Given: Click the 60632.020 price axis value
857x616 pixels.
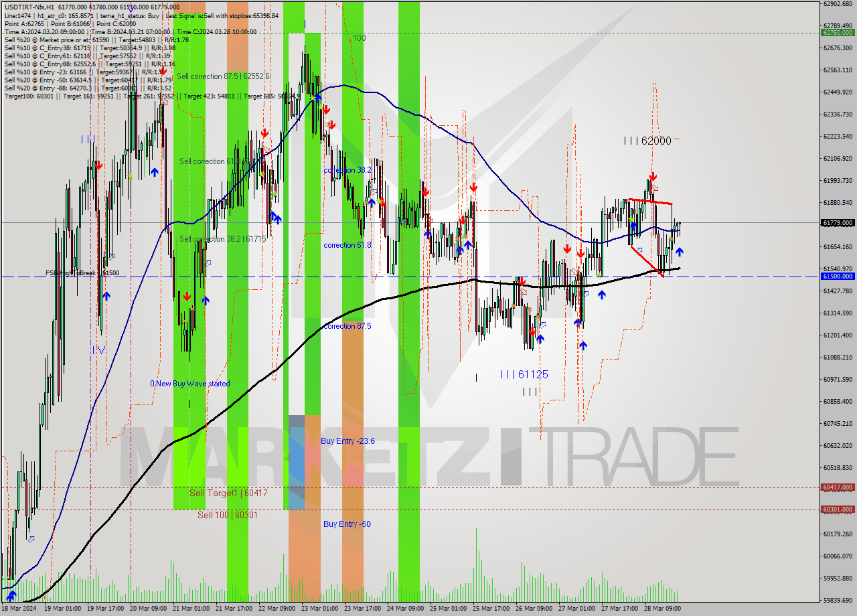Looking at the screenshot, I should [x=838, y=446].
